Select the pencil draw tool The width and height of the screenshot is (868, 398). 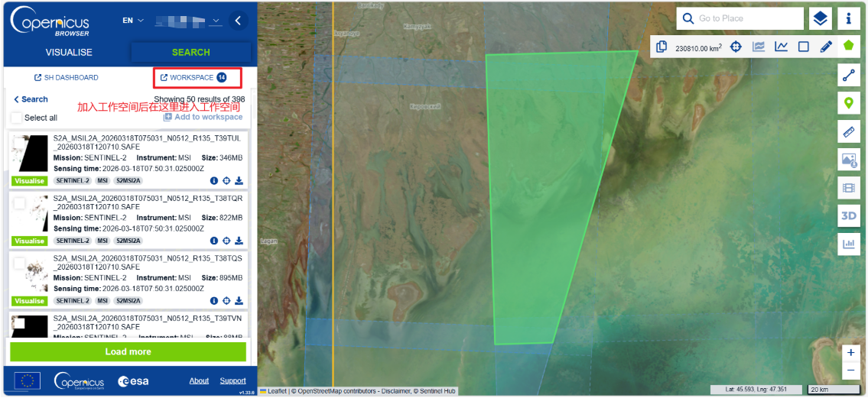click(x=826, y=47)
